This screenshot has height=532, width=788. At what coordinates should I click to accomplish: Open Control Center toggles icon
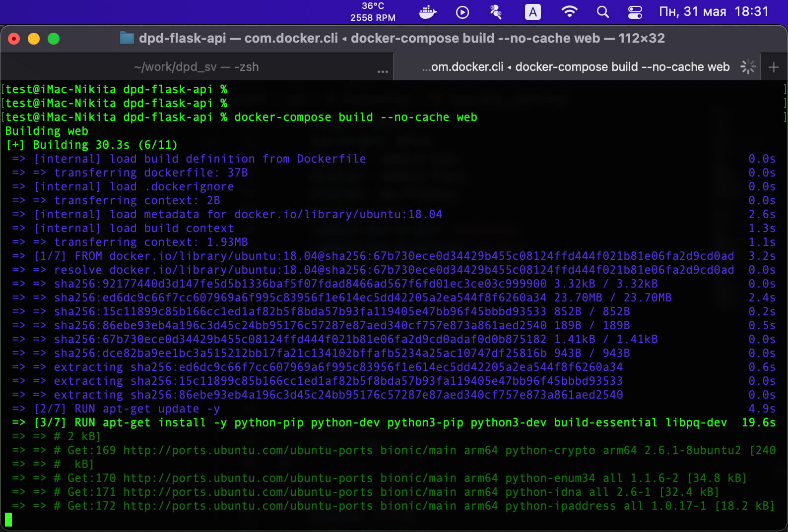click(x=635, y=12)
